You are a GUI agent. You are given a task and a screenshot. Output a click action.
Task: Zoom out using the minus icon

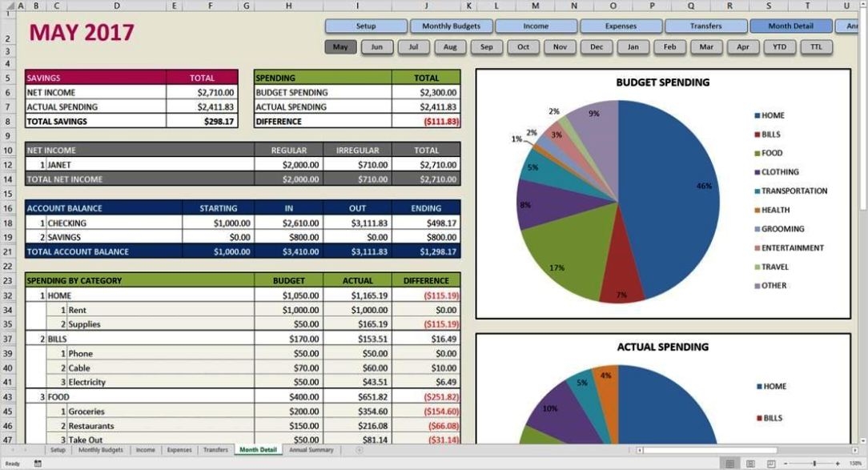786,463
